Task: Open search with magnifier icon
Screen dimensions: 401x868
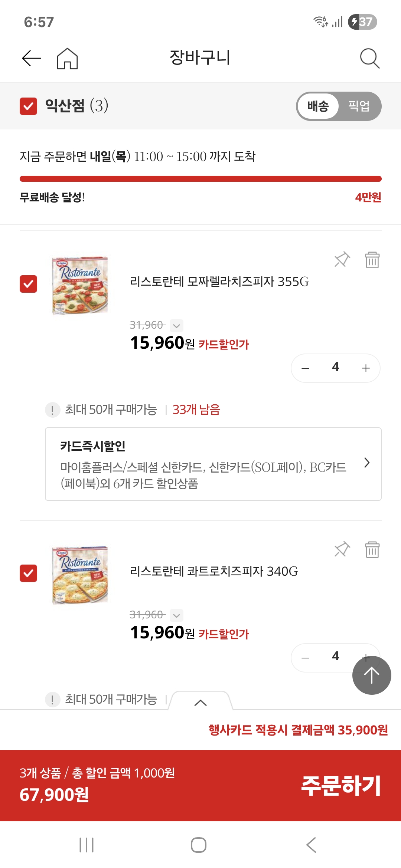Action: pyautogui.click(x=370, y=58)
